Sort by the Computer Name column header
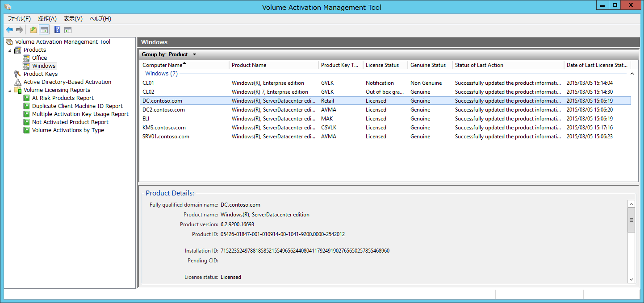 (184, 65)
